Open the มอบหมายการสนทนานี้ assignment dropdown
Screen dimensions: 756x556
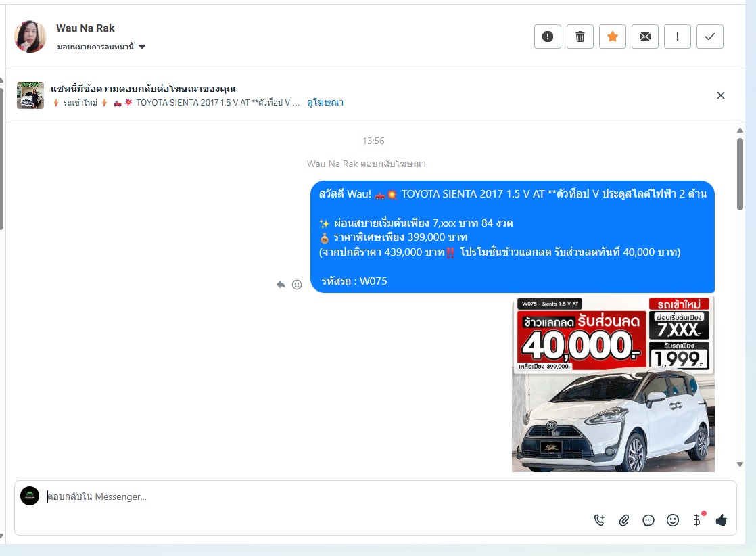[101, 47]
